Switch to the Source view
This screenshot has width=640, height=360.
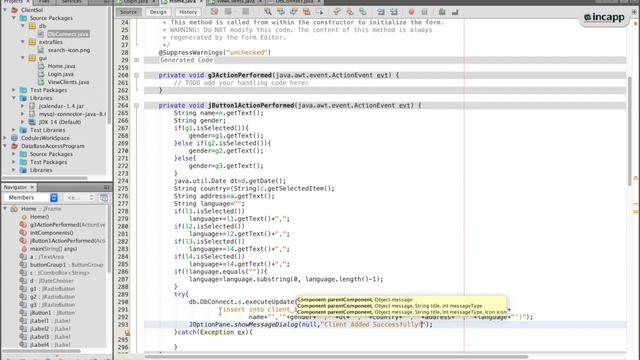point(128,12)
